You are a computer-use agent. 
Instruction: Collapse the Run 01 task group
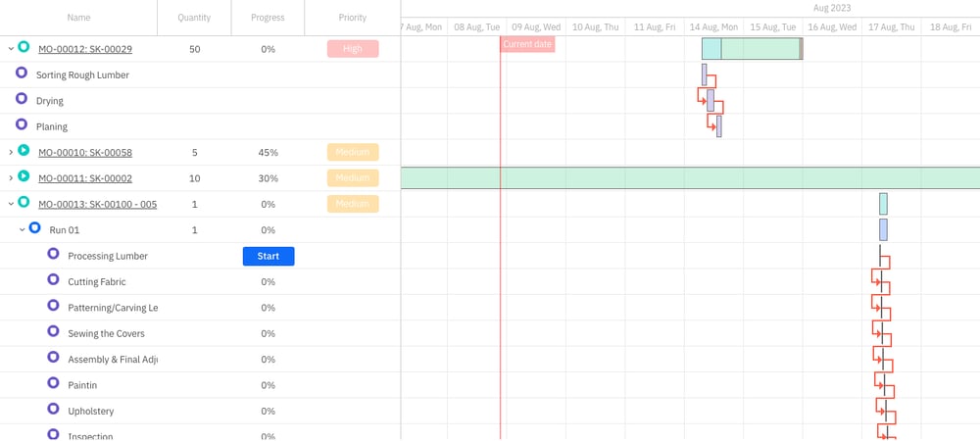point(22,229)
